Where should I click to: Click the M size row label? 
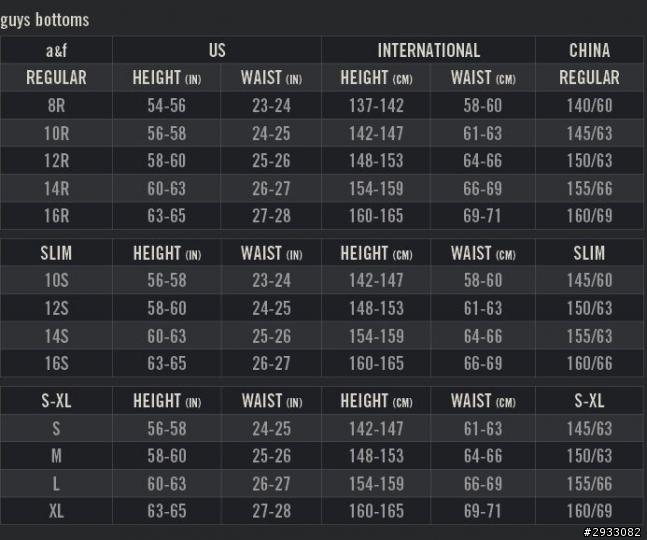click(x=57, y=456)
